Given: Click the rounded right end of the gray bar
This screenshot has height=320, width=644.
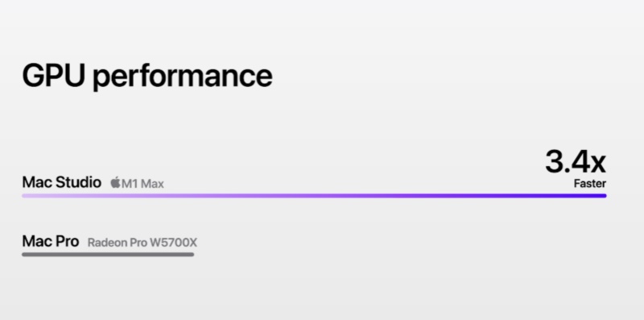Looking at the screenshot, I should coord(192,255).
